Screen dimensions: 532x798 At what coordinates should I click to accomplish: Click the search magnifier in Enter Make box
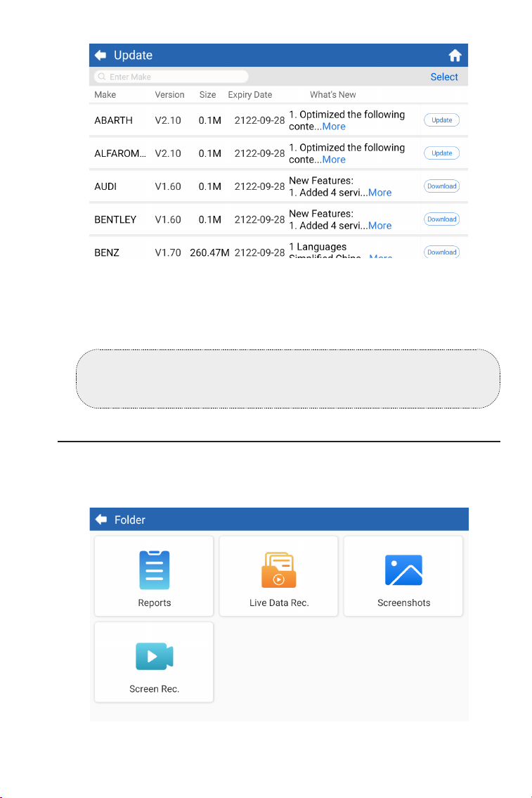coord(102,77)
